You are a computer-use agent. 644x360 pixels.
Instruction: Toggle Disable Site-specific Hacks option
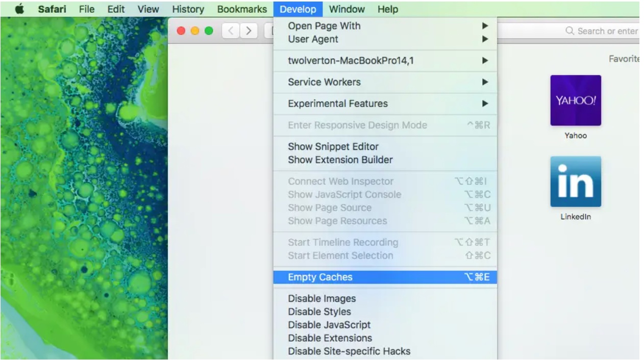[385, 351]
